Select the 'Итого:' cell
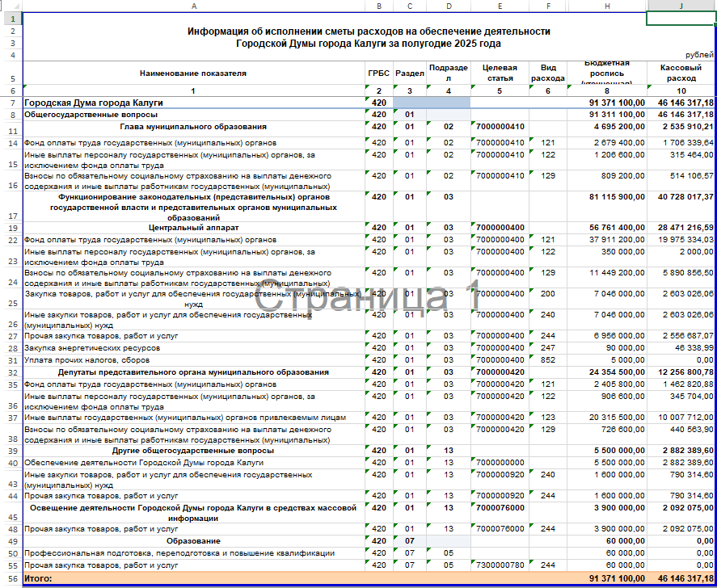The height and width of the screenshot is (588, 717). point(193,578)
